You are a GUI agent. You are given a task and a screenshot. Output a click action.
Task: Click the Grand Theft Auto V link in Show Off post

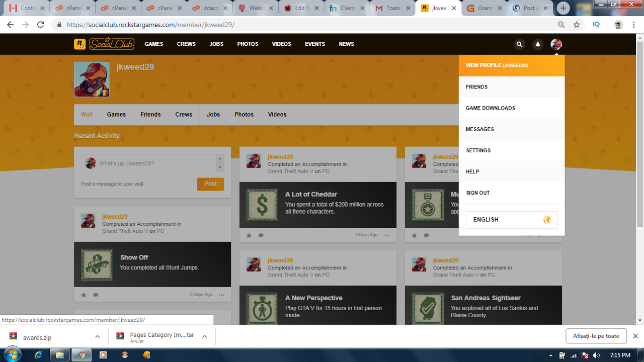125,231
